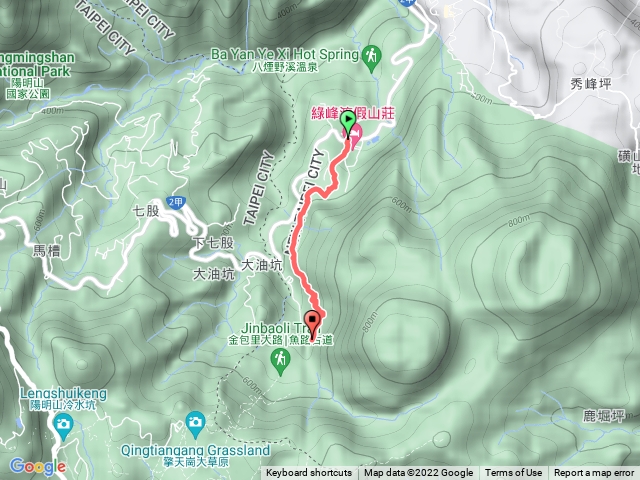The height and width of the screenshot is (480, 640).
Task: Click Qingtiangang Grassland camera pin
Action: [196, 424]
